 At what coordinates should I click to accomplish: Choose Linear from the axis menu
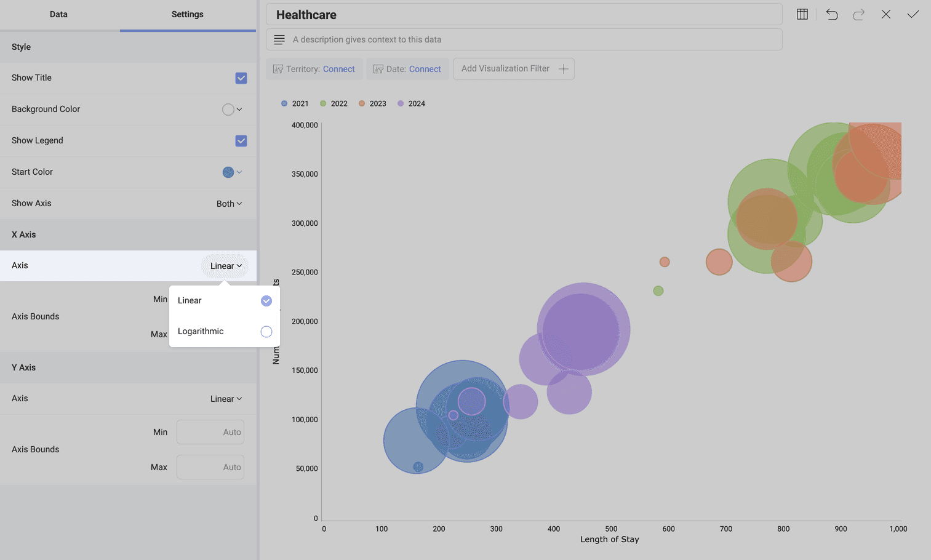coord(225,301)
